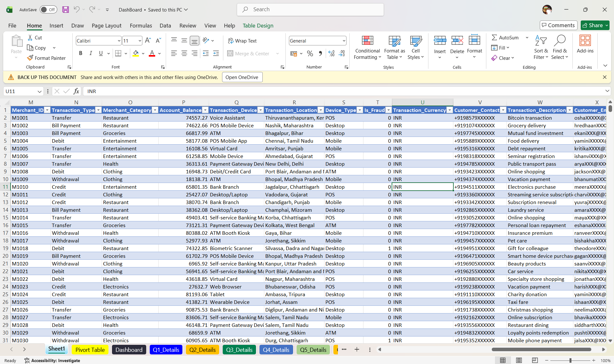Switch to Pivort Table sheet tab

tap(90, 350)
